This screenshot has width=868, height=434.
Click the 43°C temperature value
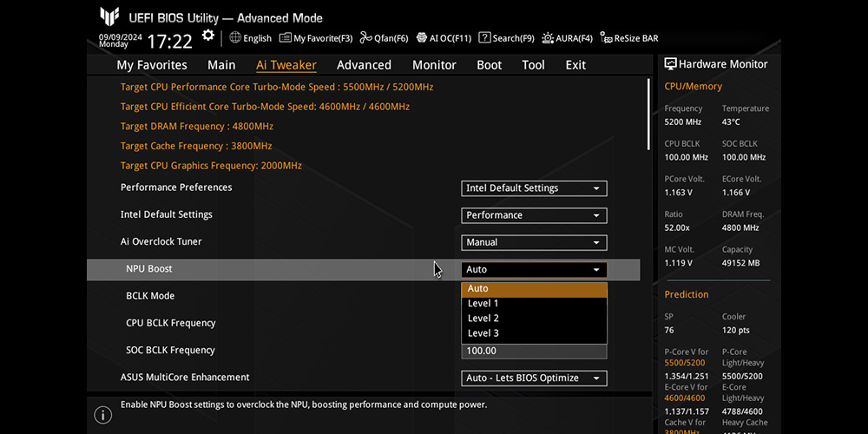(x=731, y=122)
